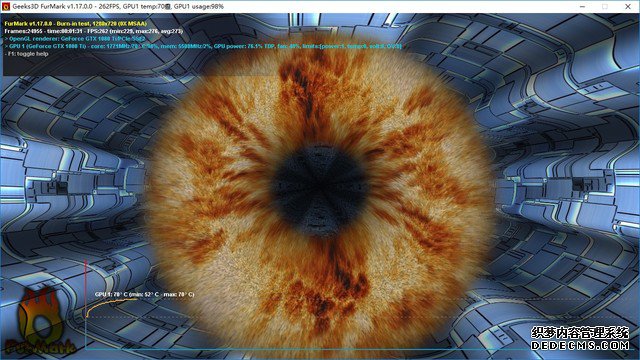640x360 pixels.
Task: Close the FurMark burn-in window
Action: click(628, 7)
